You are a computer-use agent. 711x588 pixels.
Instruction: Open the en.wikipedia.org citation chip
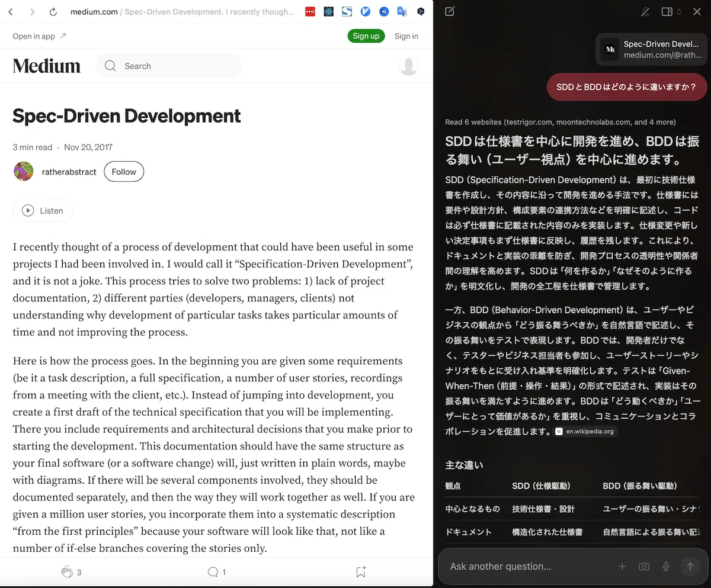pyautogui.click(x=585, y=431)
